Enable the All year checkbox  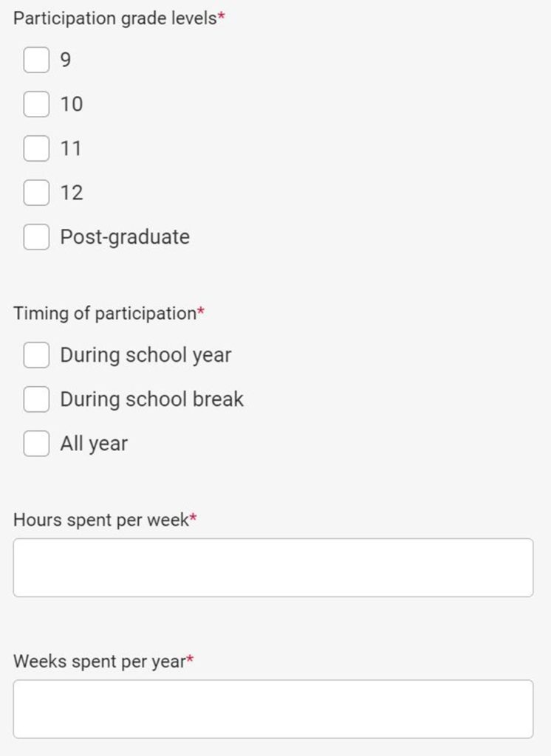36,444
